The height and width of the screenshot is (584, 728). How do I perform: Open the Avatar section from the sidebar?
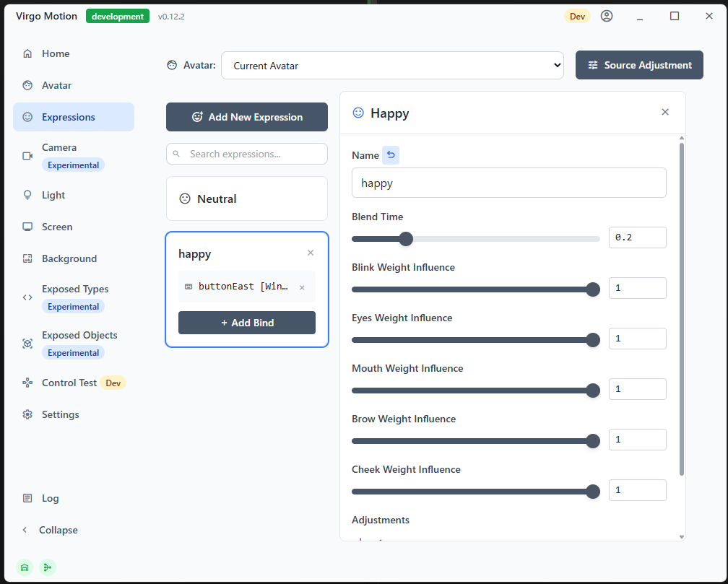[27, 85]
